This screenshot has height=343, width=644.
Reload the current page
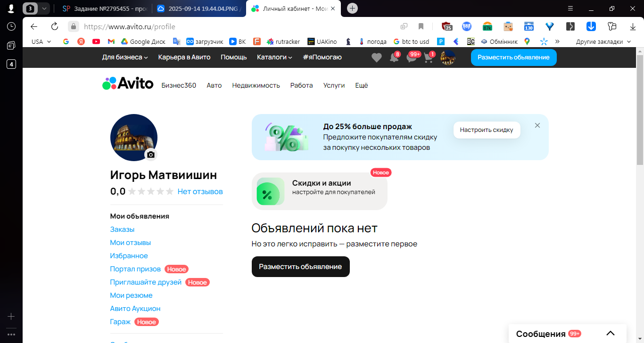pyautogui.click(x=54, y=26)
